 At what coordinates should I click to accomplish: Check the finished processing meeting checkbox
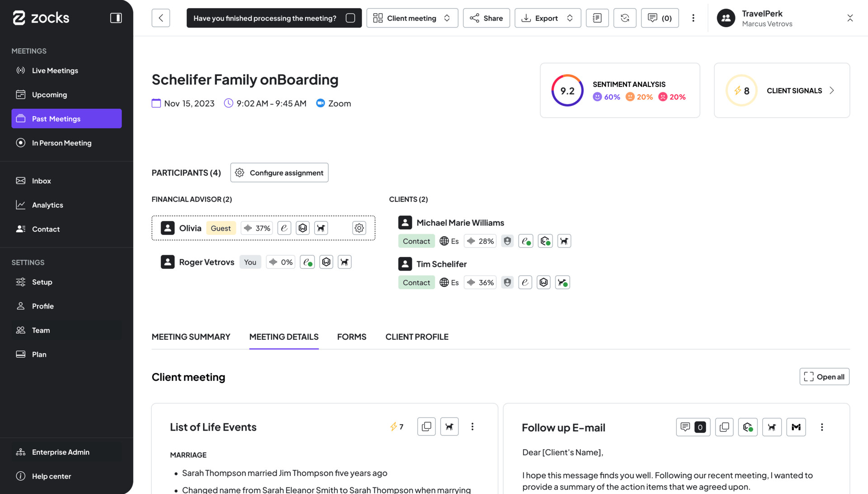click(350, 18)
